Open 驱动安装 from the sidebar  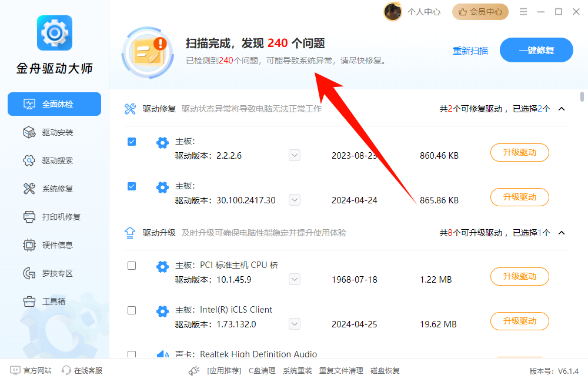coord(54,132)
